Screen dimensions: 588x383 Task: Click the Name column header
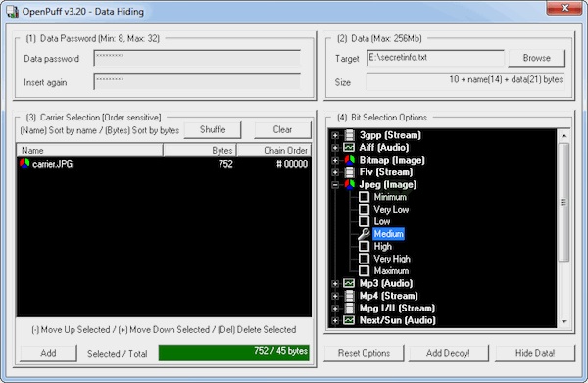(89, 150)
